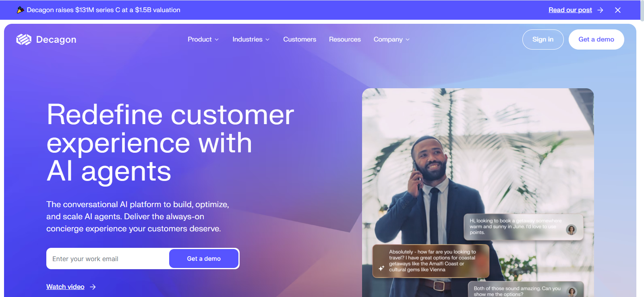Expand the Product dropdown chevron

tap(217, 39)
